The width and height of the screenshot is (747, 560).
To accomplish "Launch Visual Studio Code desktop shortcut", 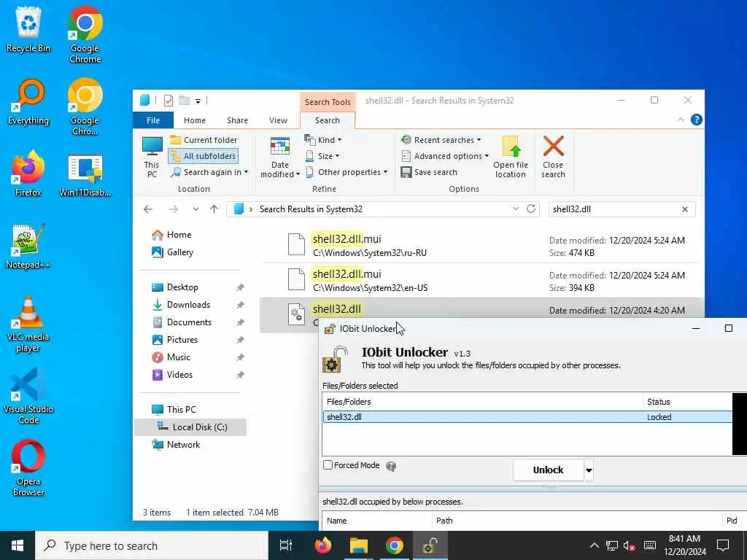I will coord(28,396).
